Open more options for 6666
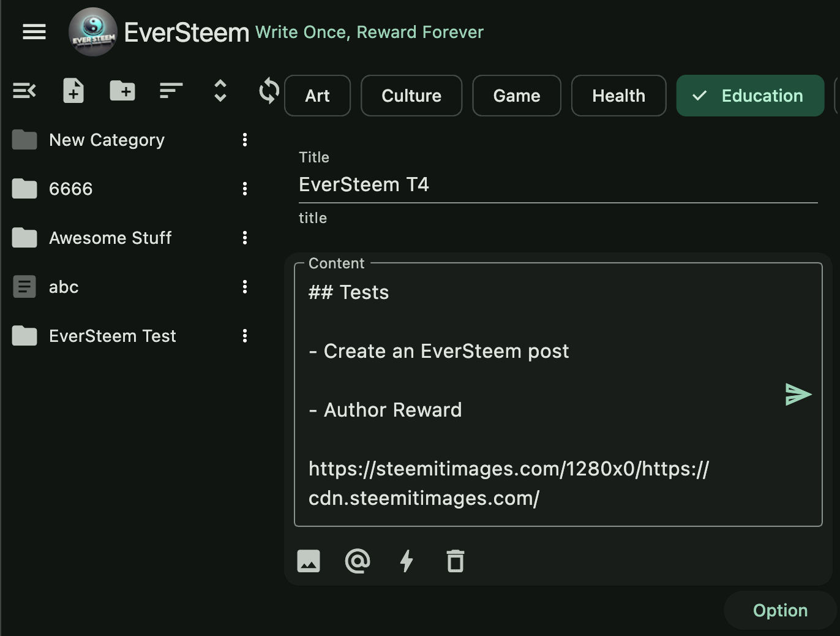Image resolution: width=840 pixels, height=636 pixels. [245, 189]
